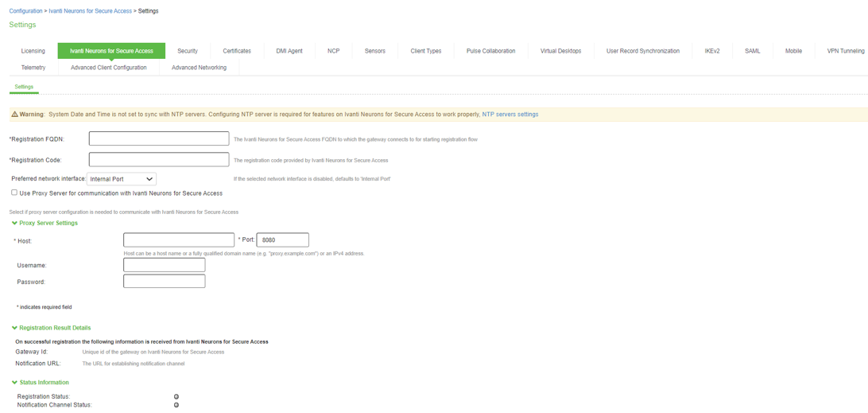Click the Ivanti Neurons breadcrumb link
The image size is (868, 413).
click(90, 11)
